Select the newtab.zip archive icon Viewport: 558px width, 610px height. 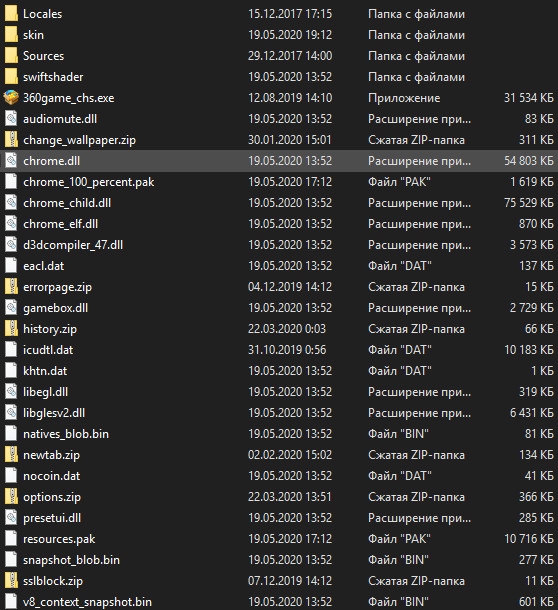coord(11,455)
